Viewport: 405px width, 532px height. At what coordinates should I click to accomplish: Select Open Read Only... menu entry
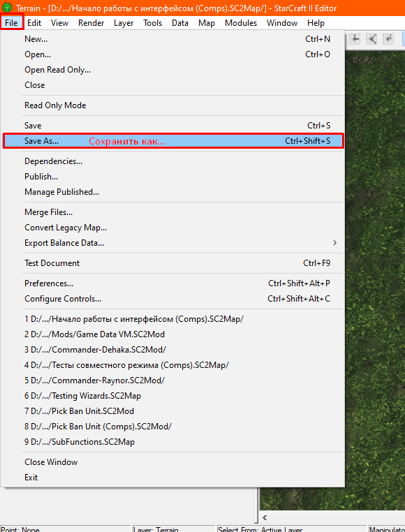(x=173, y=70)
